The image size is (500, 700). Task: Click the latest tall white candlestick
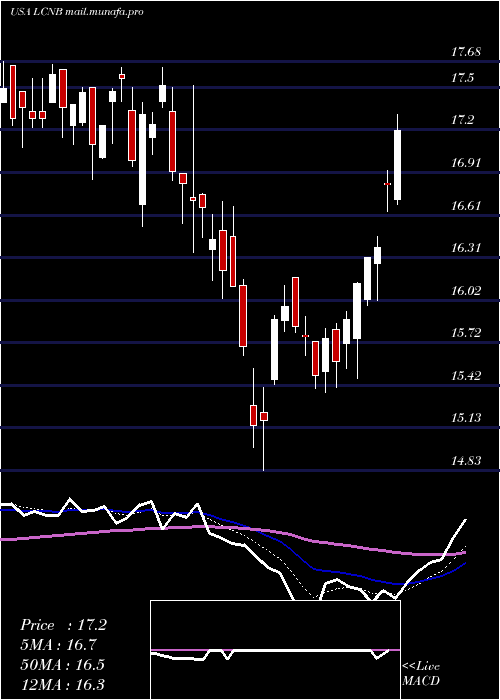397,164
